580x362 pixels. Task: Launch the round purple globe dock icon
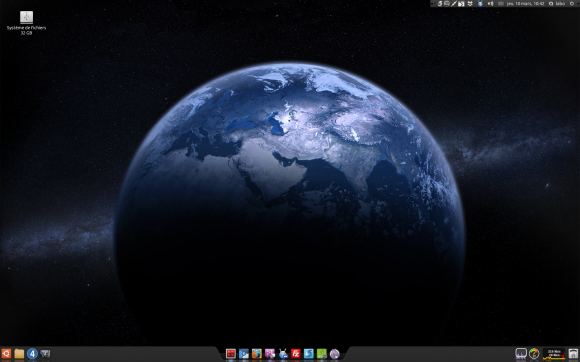tap(334, 354)
